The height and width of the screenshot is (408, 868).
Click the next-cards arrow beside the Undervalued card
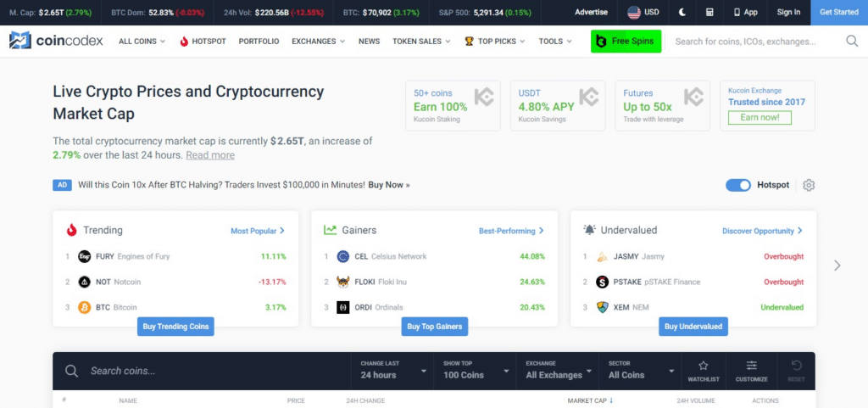point(837,265)
